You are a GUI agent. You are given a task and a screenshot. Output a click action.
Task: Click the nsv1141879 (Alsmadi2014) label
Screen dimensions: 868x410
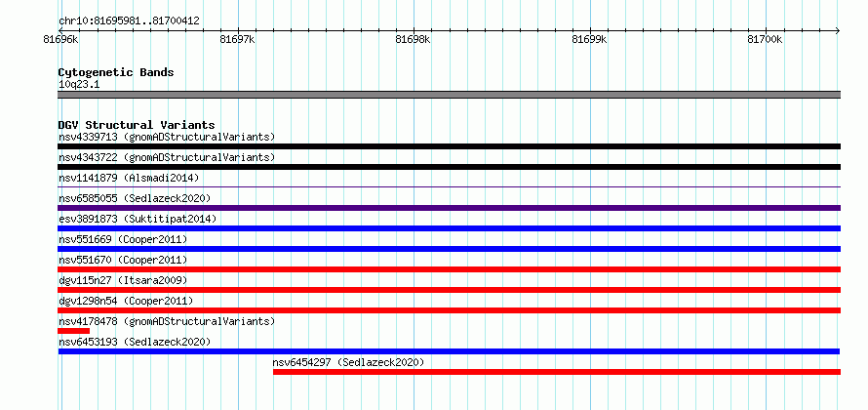(x=129, y=178)
